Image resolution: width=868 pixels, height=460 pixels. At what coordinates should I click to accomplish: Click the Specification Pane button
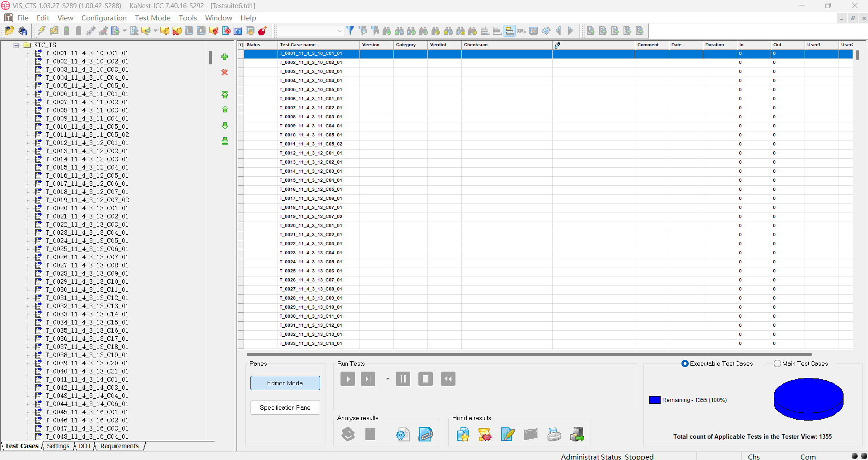(x=285, y=407)
